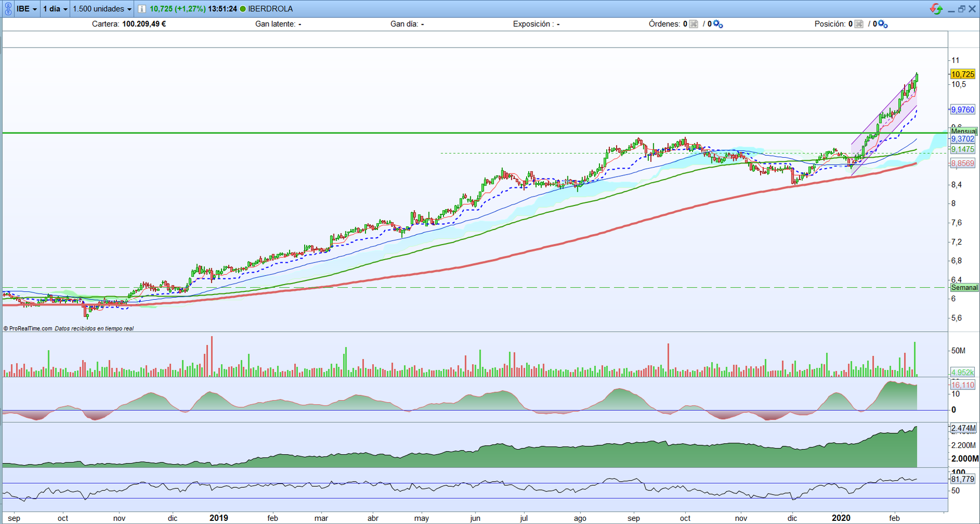Click the red-green data refresh arrows icon
The height and width of the screenshot is (524, 980).
[936, 9]
